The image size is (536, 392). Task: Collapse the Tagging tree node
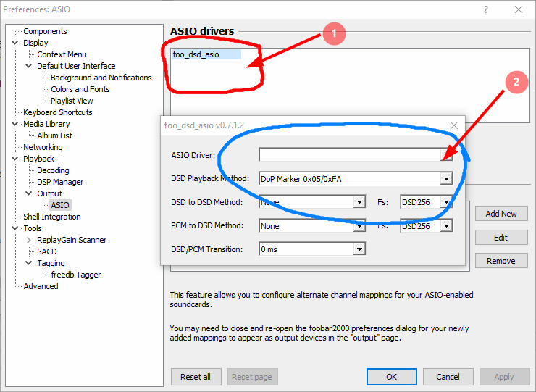point(29,263)
